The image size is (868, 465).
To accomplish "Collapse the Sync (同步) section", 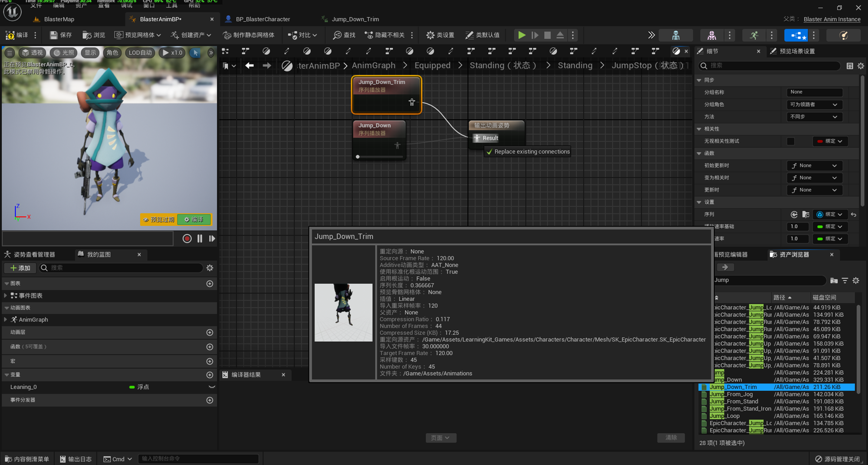I will 699,80.
